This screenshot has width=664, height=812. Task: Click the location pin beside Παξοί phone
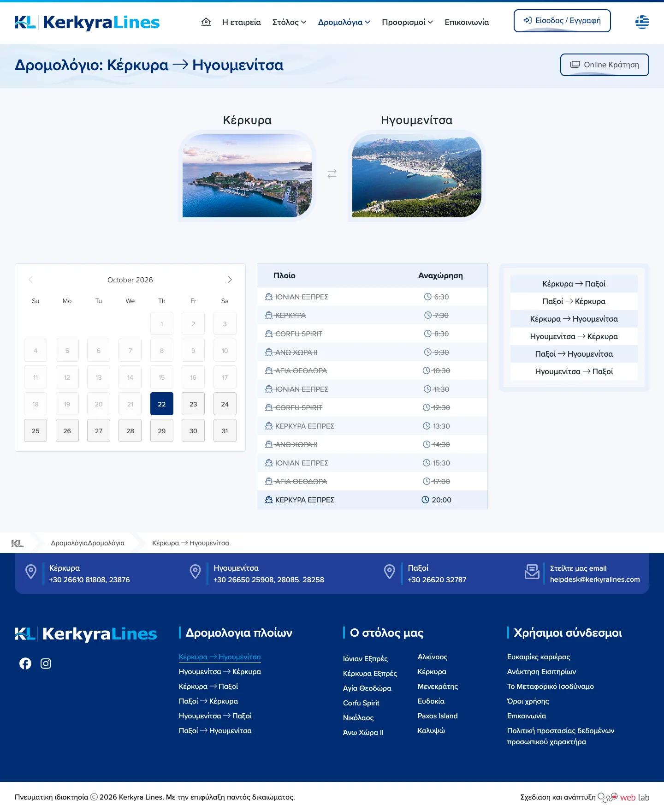pyautogui.click(x=390, y=572)
